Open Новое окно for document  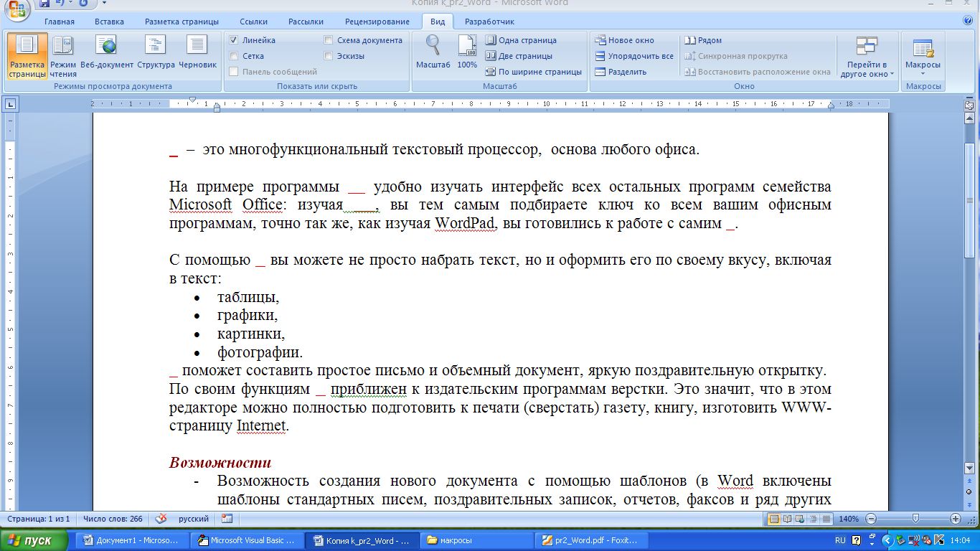tap(625, 40)
